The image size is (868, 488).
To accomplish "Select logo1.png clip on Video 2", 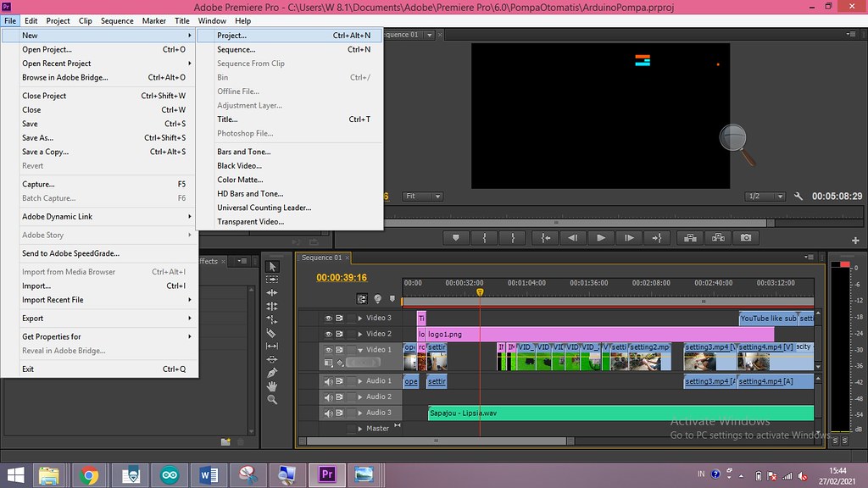I will (x=599, y=334).
